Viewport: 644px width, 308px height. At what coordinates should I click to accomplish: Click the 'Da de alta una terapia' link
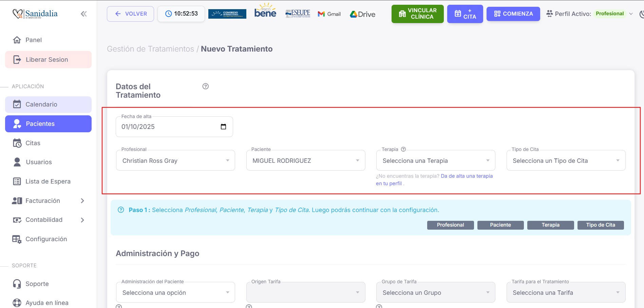tap(467, 176)
